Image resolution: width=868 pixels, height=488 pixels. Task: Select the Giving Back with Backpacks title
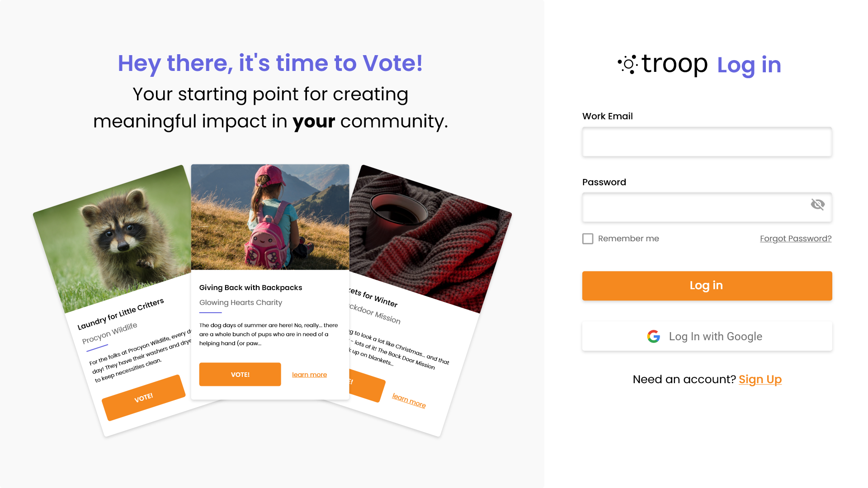[250, 288]
